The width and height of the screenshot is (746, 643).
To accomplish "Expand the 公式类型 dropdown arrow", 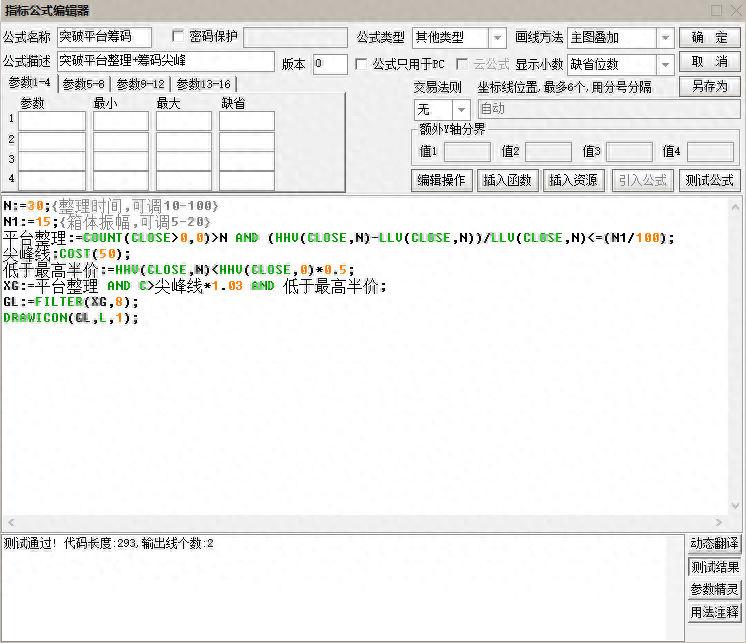I will [x=497, y=38].
